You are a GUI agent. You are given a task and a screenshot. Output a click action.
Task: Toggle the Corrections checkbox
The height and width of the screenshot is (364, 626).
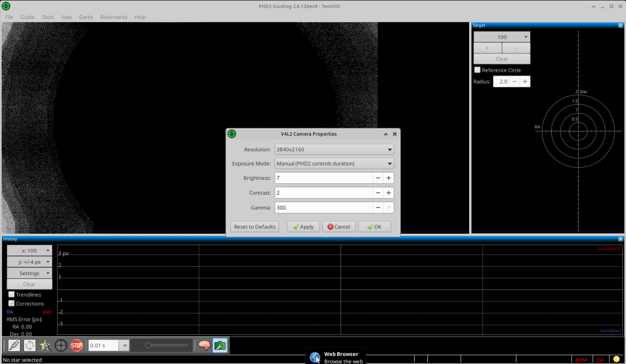(12, 304)
